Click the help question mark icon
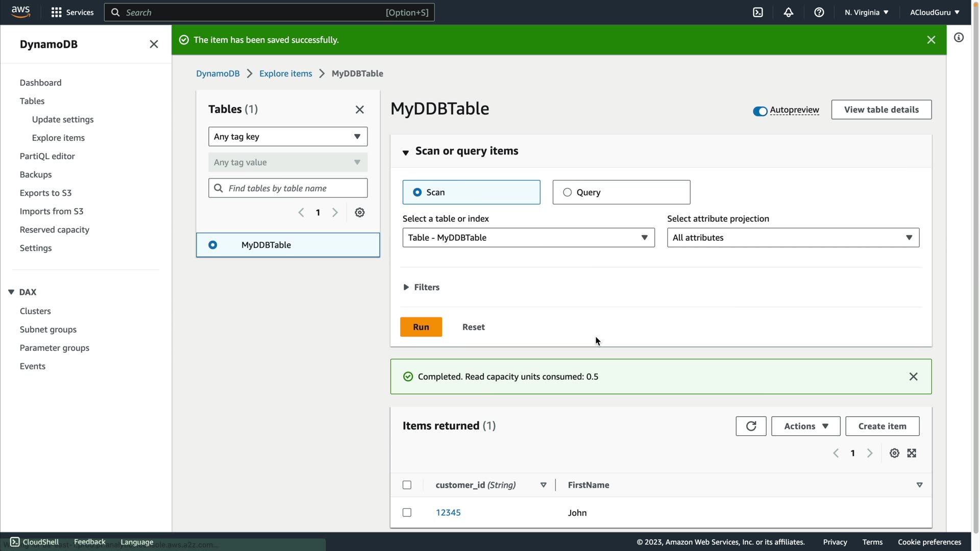Image resolution: width=980 pixels, height=551 pixels. point(819,12)
